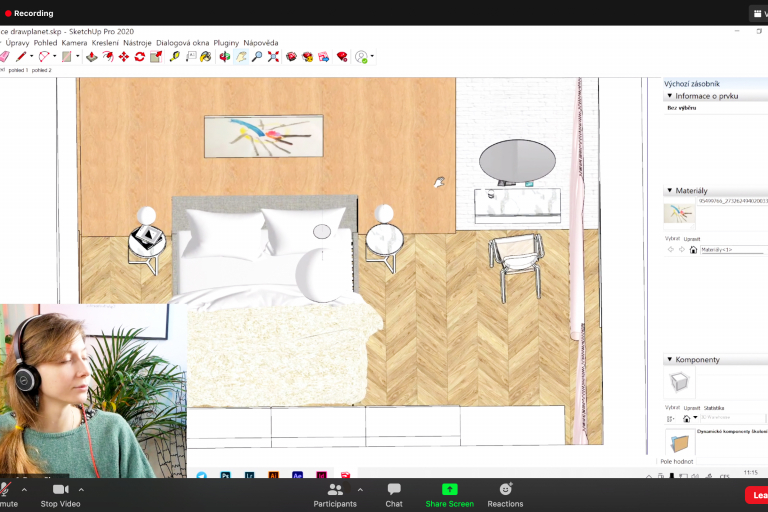This screenshot has width=768, height=512.
Task: Click the Share Screen button
Action: pos(449,494)
